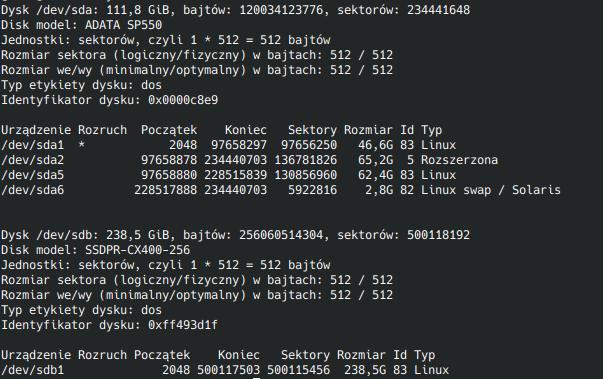
Task: Click disk identifier 0x0000c8e9
Action: click(183, 100)
